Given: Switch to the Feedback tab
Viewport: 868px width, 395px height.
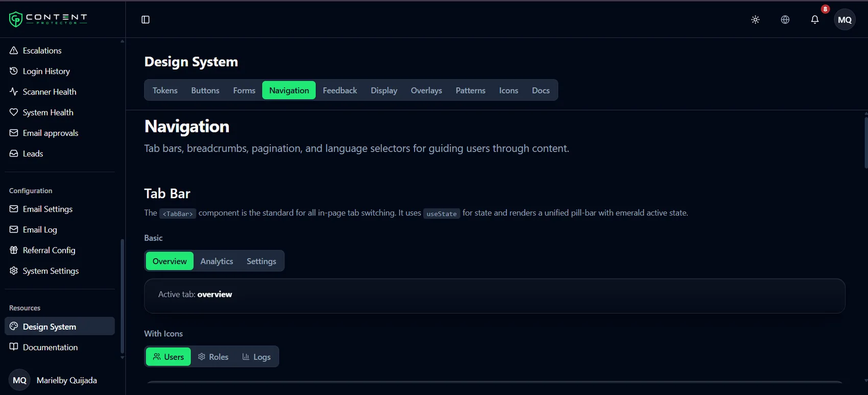Looking at the screenshot, I should pos(340,90).
